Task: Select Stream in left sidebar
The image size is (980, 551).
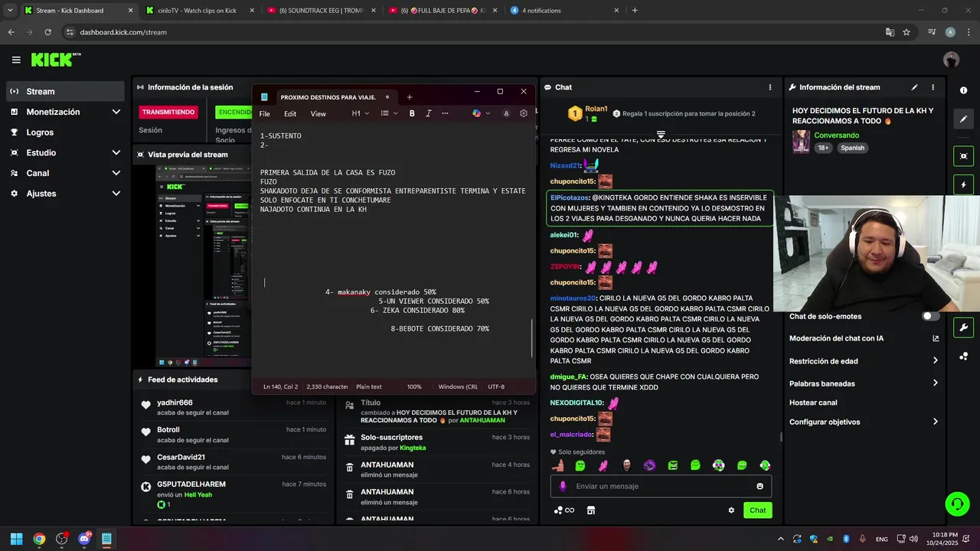Action: point(65,91)
